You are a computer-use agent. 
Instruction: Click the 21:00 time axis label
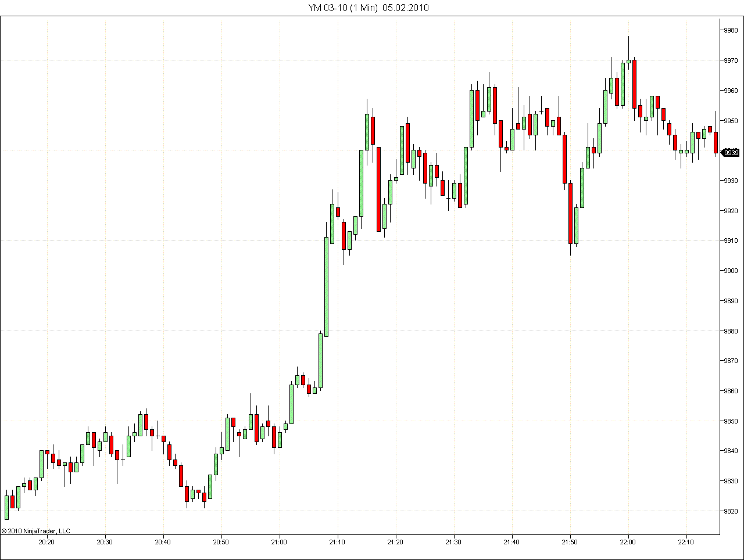point(279,542)
